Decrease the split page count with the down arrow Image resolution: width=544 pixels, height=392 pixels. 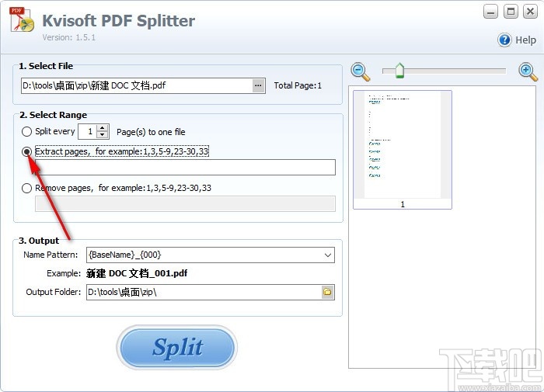(102, 135)
